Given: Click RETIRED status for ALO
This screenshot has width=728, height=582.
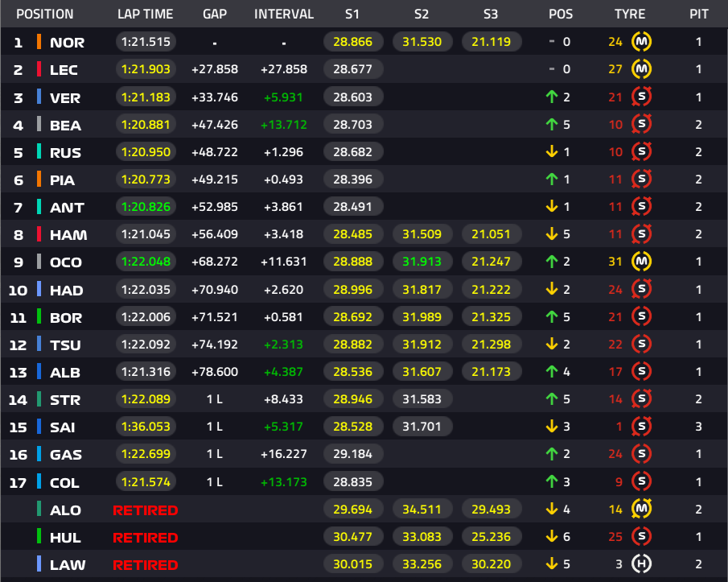Looking at the screenshot, I should coord(146,510).
